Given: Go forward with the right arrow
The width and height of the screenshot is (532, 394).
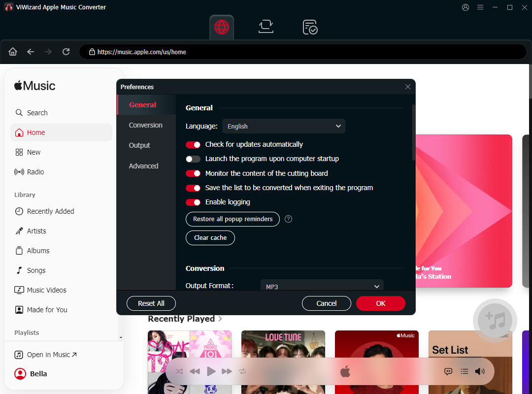Looking at the screenshot, I should coord(48,52).
